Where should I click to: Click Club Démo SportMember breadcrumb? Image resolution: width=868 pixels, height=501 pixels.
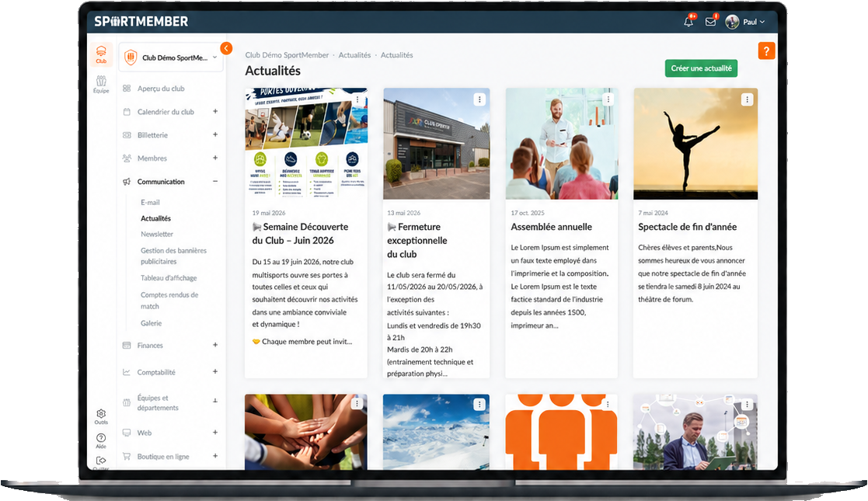pos(287,55)
